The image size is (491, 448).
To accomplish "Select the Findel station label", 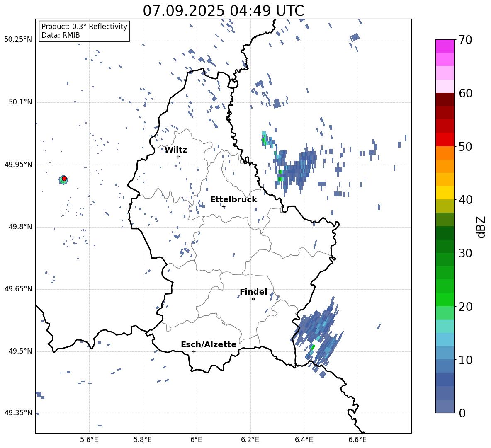I will click(x=253, y=292).
